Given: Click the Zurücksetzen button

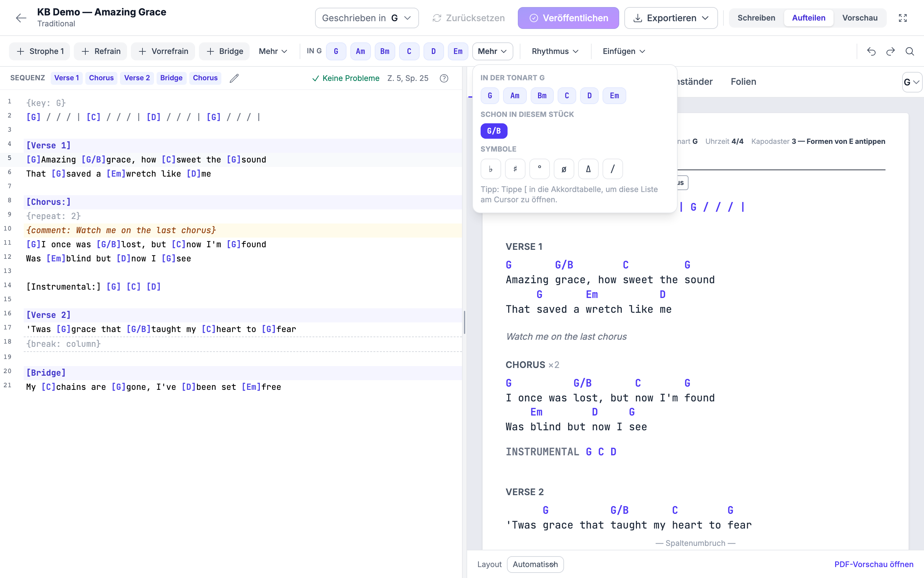Looking at the screenshot, I should 468,18.
